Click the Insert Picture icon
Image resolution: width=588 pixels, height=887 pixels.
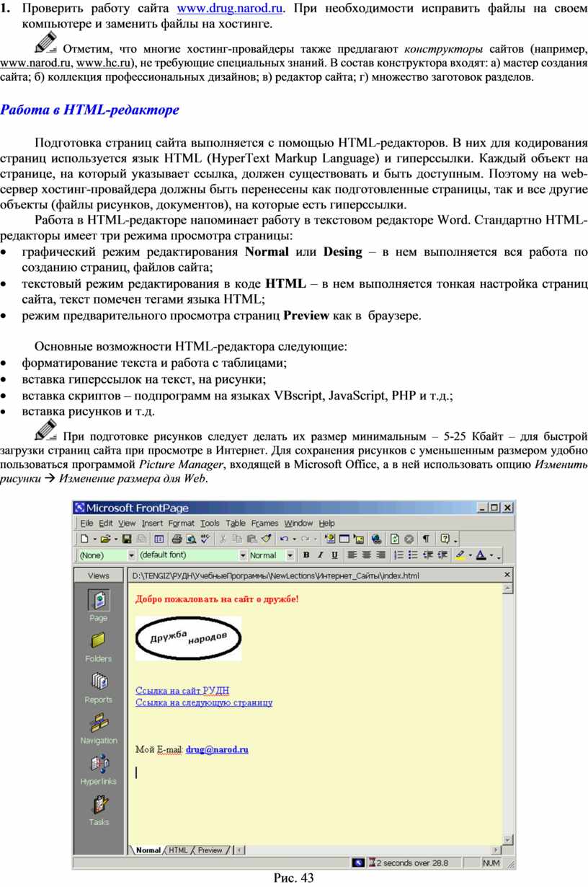(x=359, y=539)
